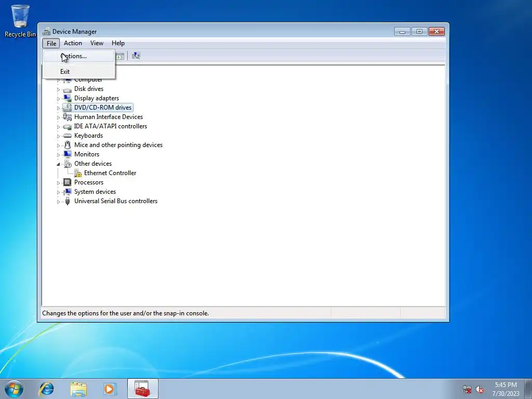Screen dimensions: 532x399
Task: Choose Exit from the File menu
Action: click(79, 72)
